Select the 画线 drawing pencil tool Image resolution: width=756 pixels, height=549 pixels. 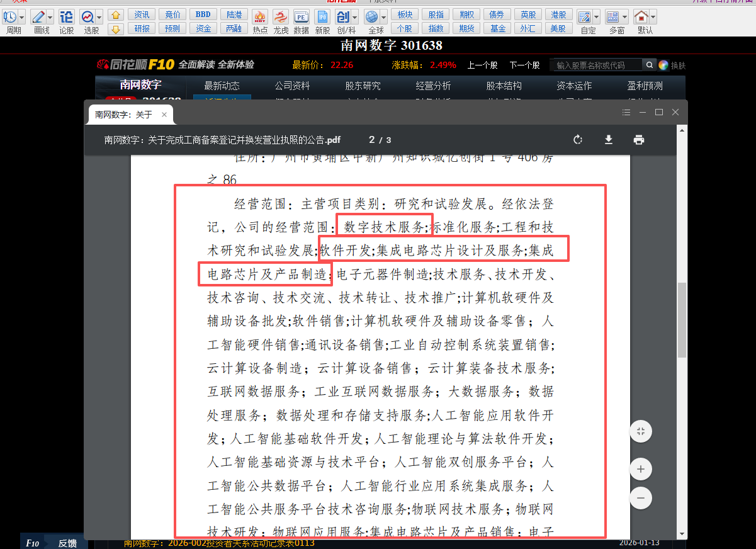(38, 17)
